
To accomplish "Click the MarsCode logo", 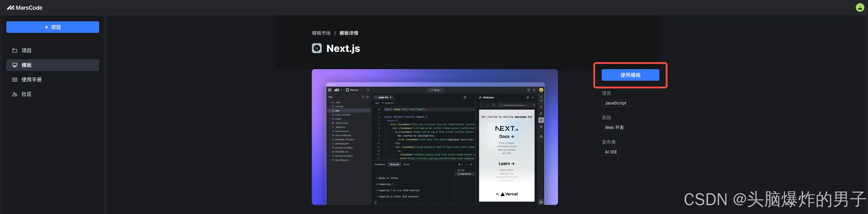I will point(25,7).
